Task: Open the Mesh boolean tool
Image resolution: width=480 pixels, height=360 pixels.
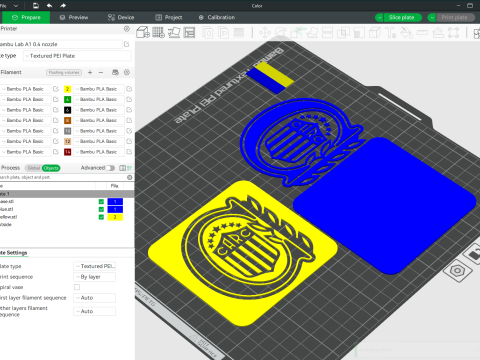Action: [343, 33]
